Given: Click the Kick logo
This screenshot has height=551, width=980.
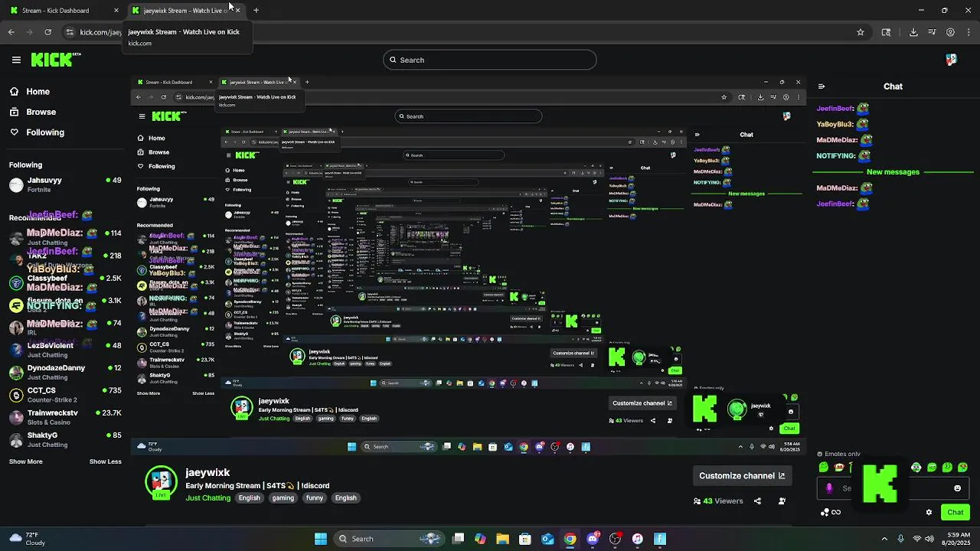Looking at the screenshot, I should click(x=56, y=60).
